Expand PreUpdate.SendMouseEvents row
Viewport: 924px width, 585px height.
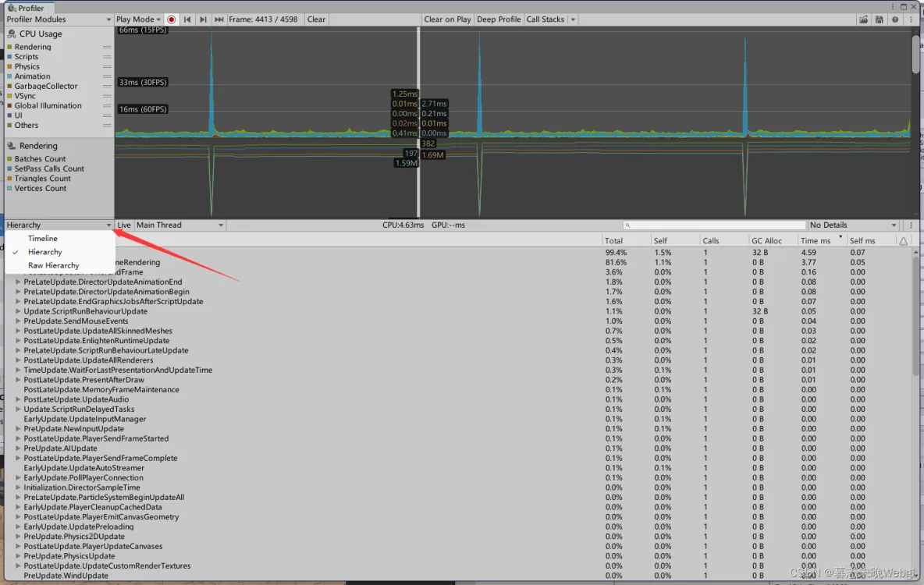(x=18, y=321)
